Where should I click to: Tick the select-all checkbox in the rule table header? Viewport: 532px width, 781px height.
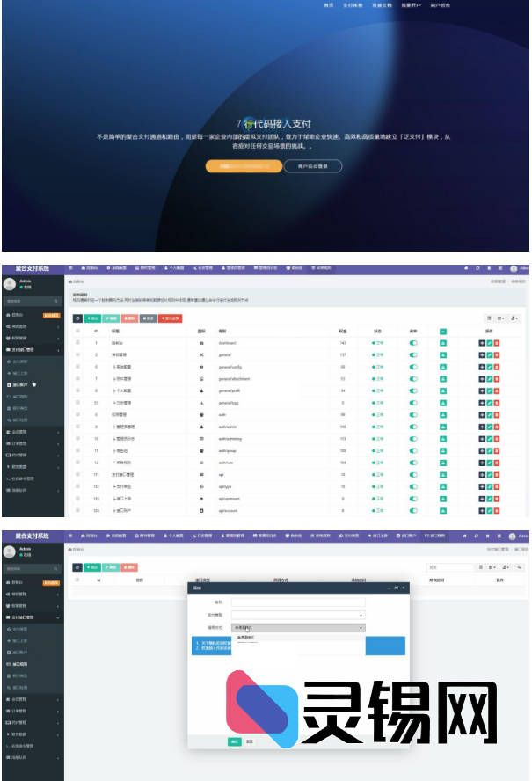77,331
